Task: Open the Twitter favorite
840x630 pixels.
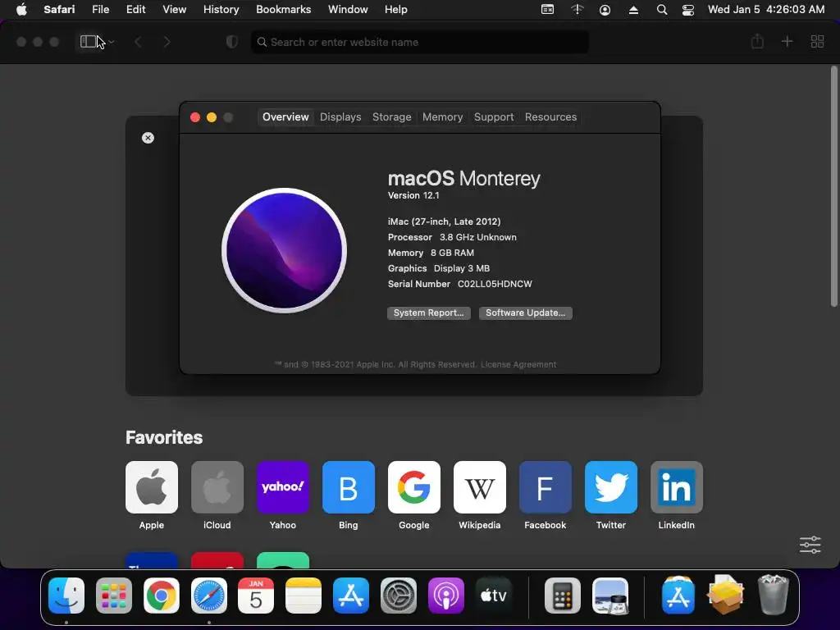Action: 610,487
